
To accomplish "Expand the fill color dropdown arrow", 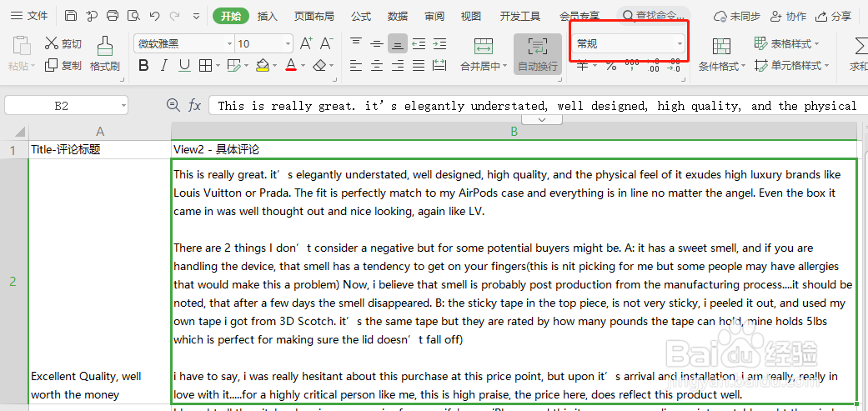I will pyautogui.click(x=274, y=66).
